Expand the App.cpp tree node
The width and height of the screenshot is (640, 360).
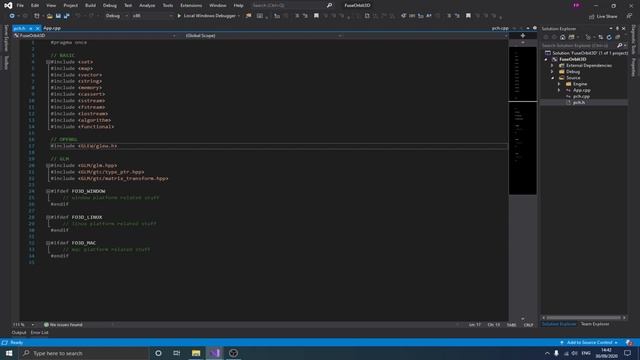559,90
